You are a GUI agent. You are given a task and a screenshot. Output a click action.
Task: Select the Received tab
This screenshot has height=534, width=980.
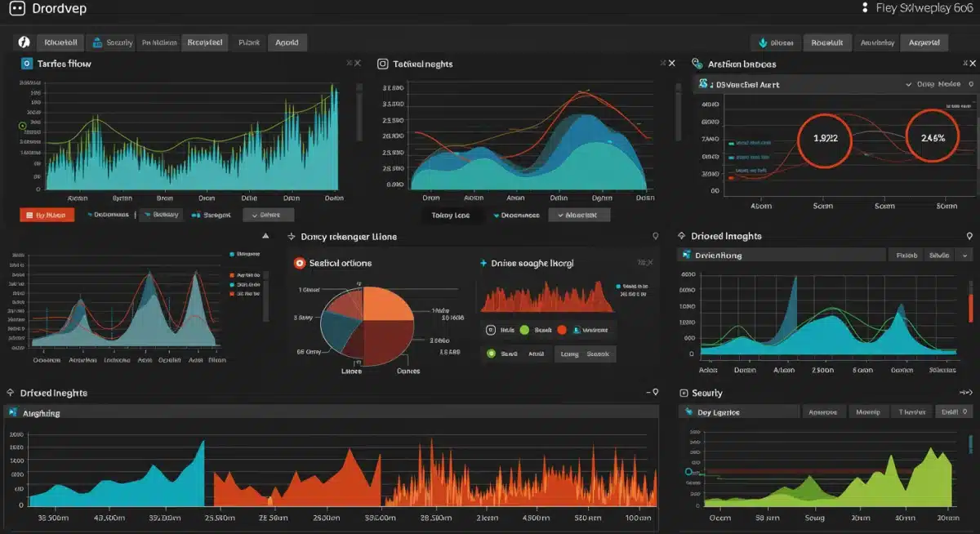coord(205,42)
